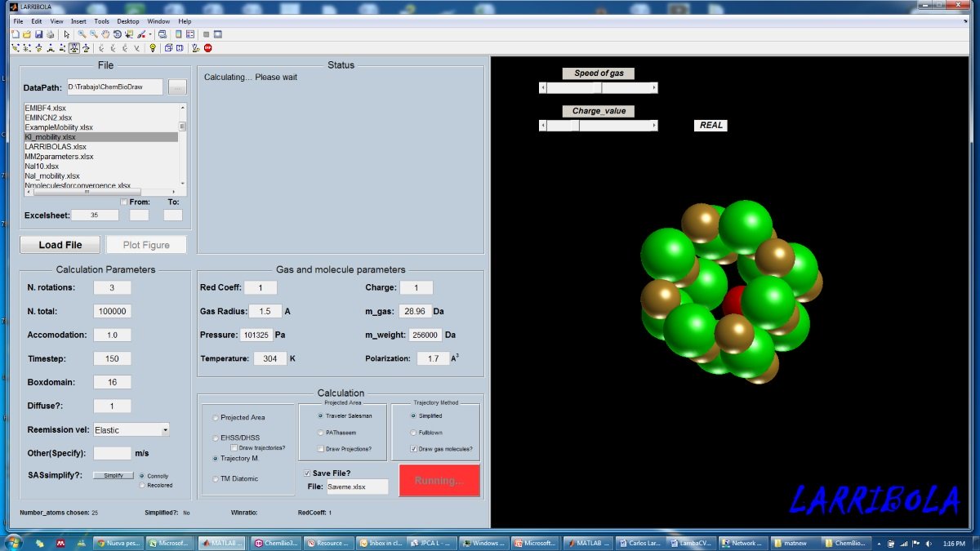980x551 pixels.
Task: Uncheck the Save File checkbox
Action: pos(306,473)
